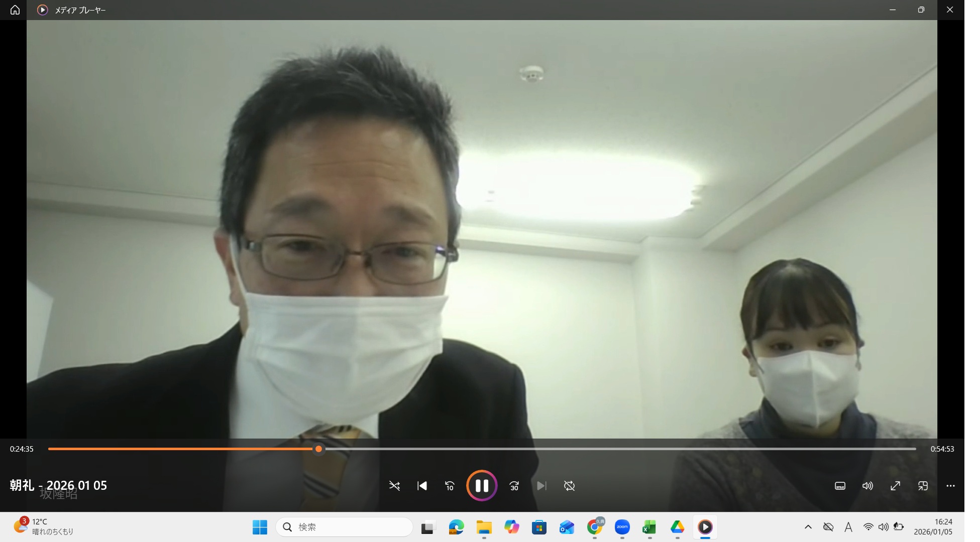980x542 pixels.
Task: Open Windows Start menu
Action: tap(260, 527)
